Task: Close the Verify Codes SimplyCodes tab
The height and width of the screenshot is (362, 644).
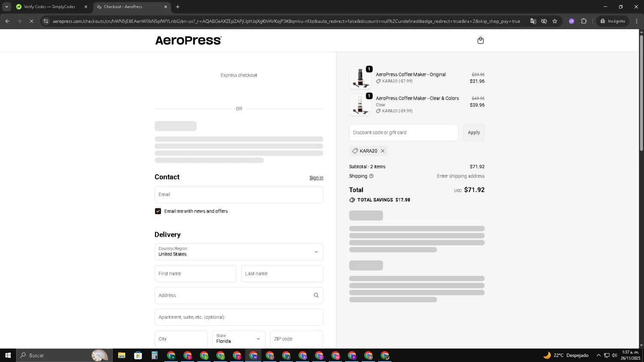Action: point(85,7)
